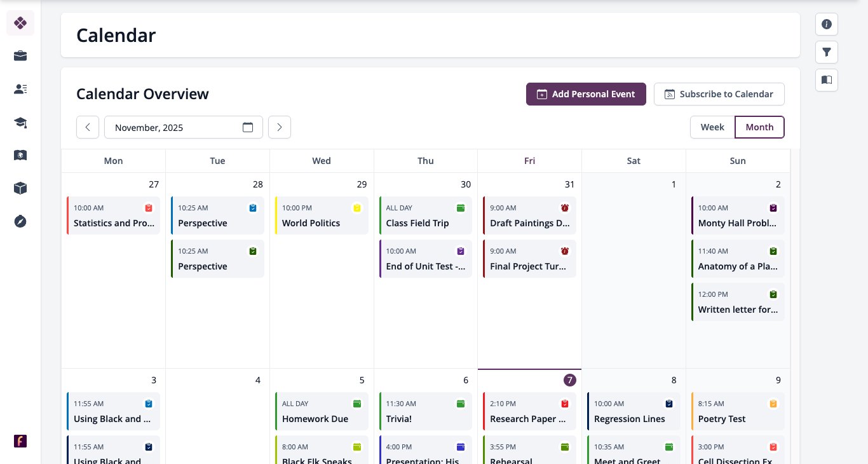The image size is (868, 464).
Task: Open Written letter for... event
Action: 738,302
